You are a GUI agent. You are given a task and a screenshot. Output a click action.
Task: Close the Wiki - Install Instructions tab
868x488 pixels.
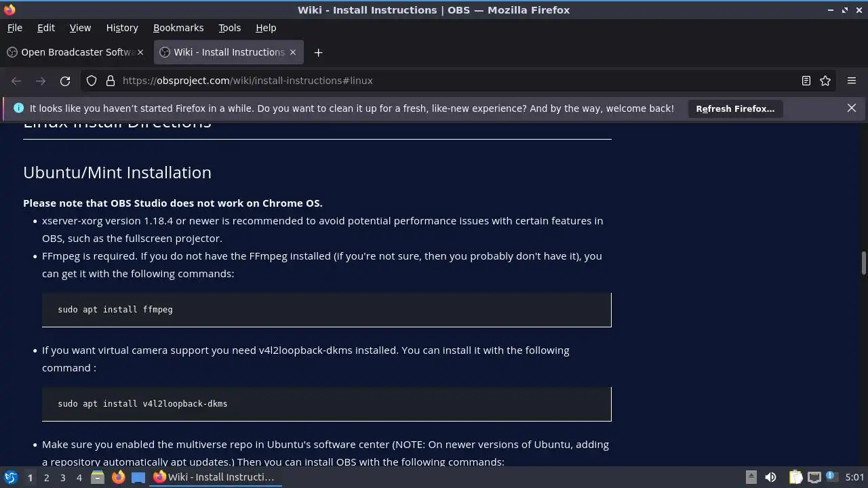pyautogui.click(x=293, y=52)
